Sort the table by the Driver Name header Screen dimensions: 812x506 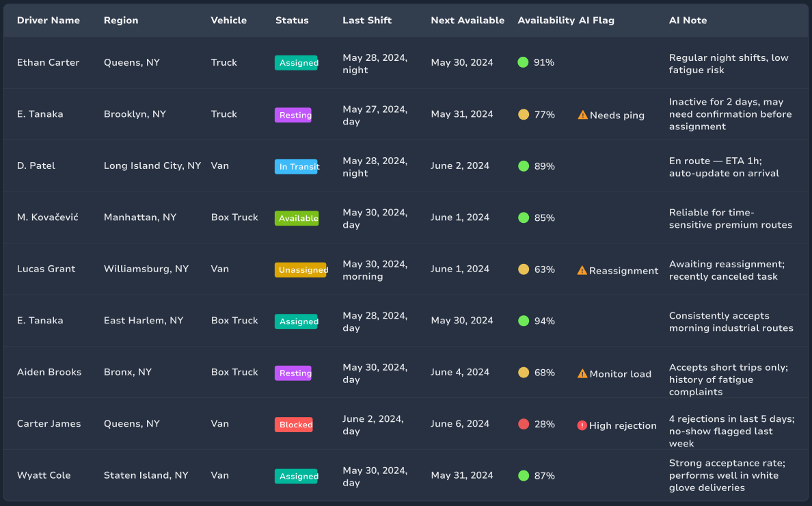point(49,21)
